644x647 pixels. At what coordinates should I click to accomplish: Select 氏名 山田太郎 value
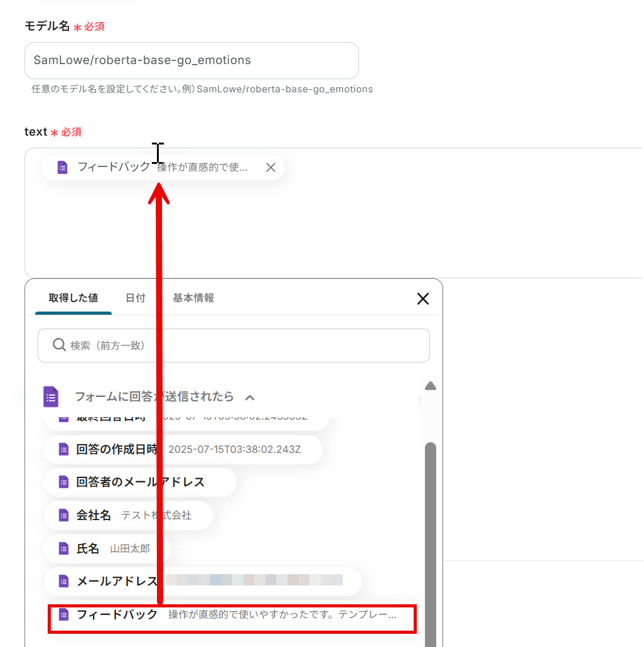pyautogui.click(x=107, y=548)
